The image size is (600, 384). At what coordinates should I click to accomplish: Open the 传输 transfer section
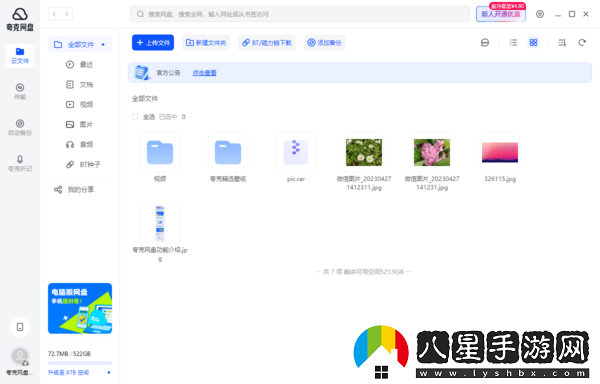pyautogui.click(x=20, y=91)
